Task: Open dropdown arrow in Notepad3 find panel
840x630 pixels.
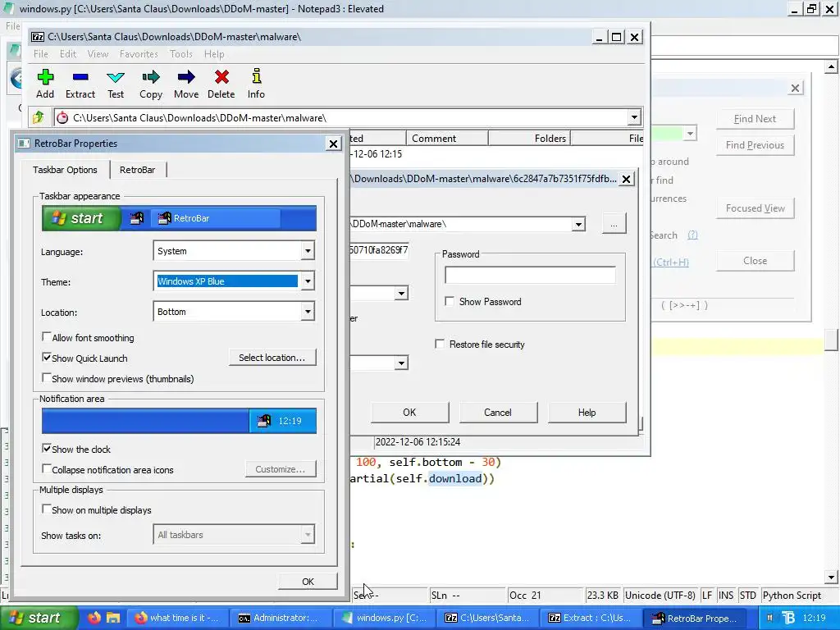Action: tap(690, 133)
